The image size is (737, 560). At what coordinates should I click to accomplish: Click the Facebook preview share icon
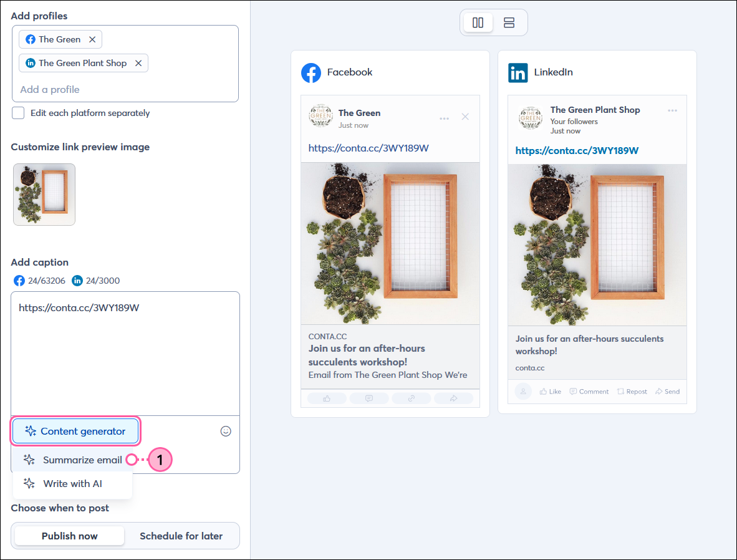[453, 398]
